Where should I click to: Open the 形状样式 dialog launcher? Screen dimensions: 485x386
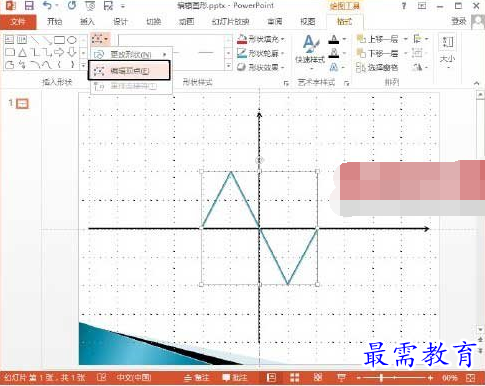(x=286, y=83)
